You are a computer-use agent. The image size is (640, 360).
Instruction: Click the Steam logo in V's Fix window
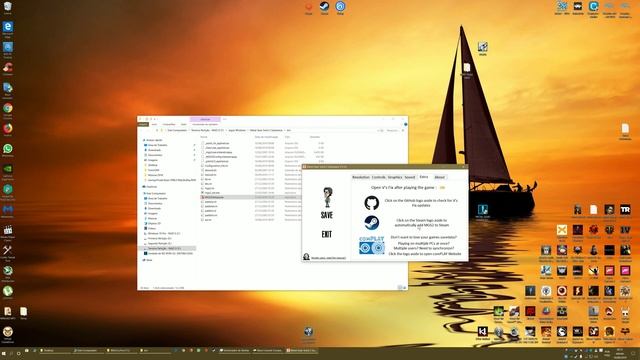tap(371, 223)
